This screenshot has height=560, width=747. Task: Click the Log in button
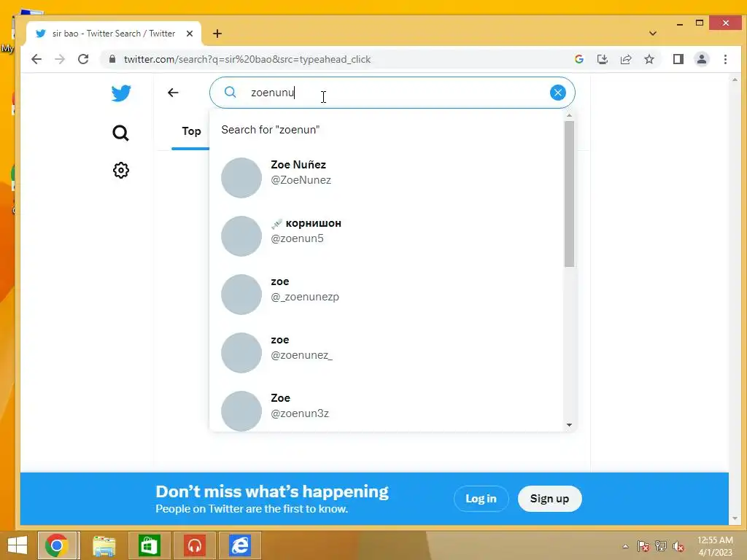(481, 499)
